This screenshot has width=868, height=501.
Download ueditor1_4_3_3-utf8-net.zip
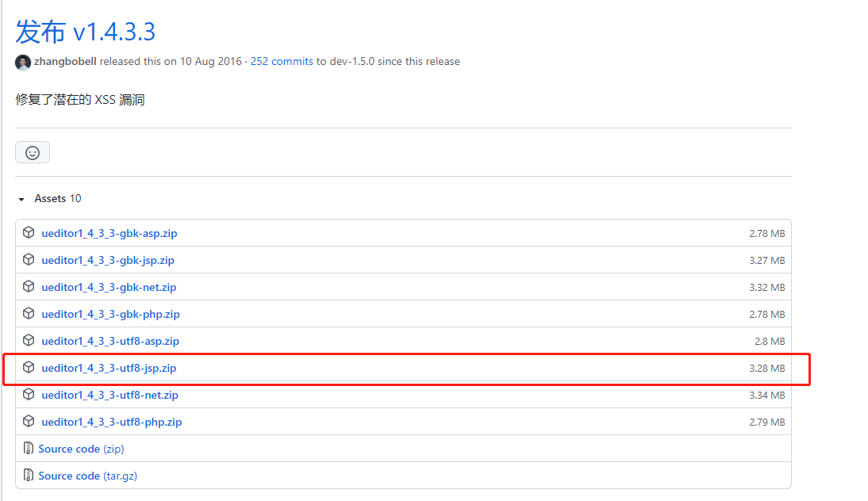[109, 396]
